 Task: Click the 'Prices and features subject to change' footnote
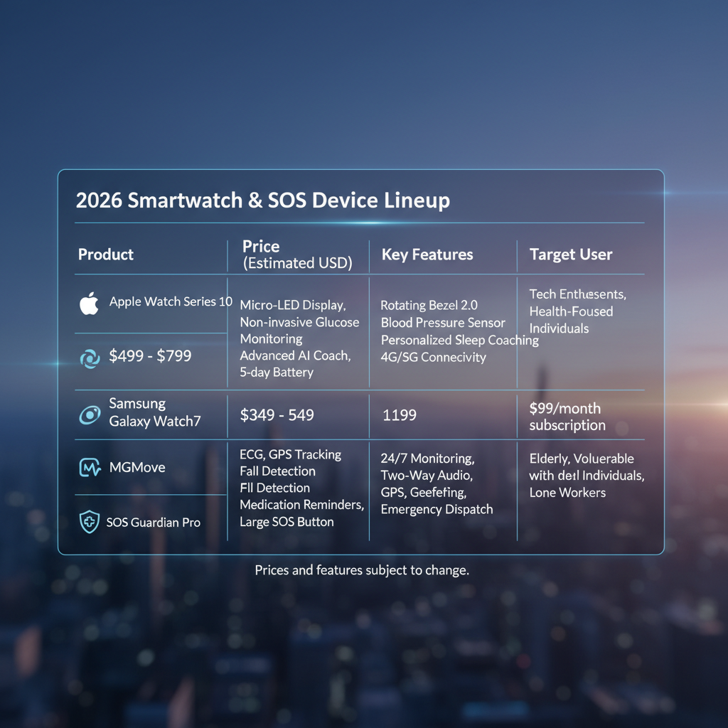pos(362,570)
